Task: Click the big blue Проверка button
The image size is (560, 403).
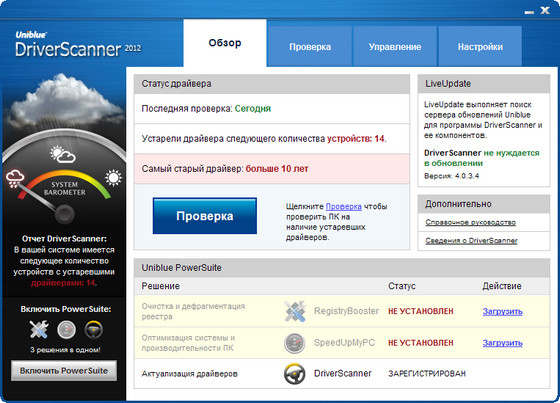Action: [205, 216]
